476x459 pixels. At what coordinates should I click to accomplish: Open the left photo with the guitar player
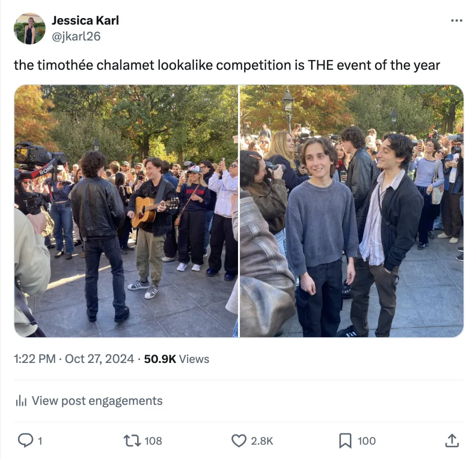coord(126,211)
